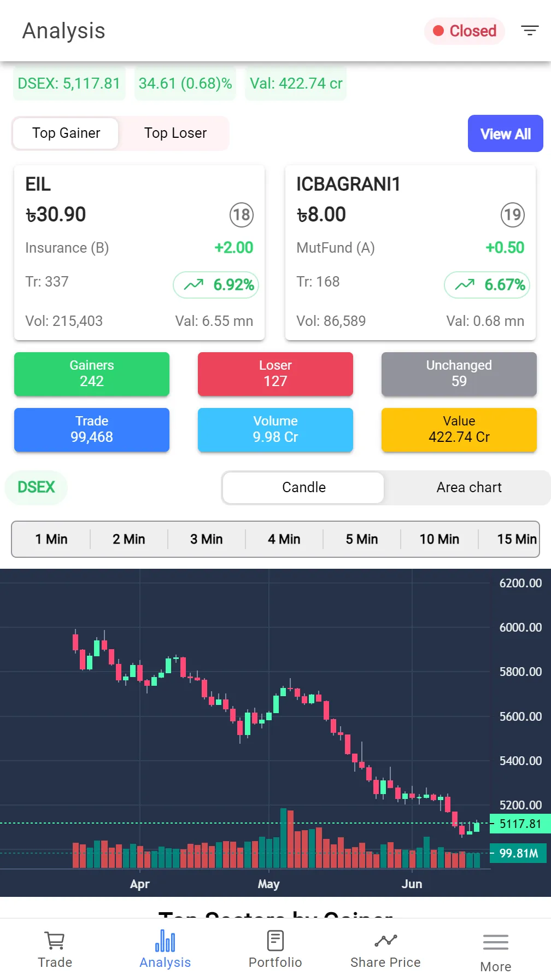Click the Analysis page title
551x980 pixels.
click(x=64, y=31)
